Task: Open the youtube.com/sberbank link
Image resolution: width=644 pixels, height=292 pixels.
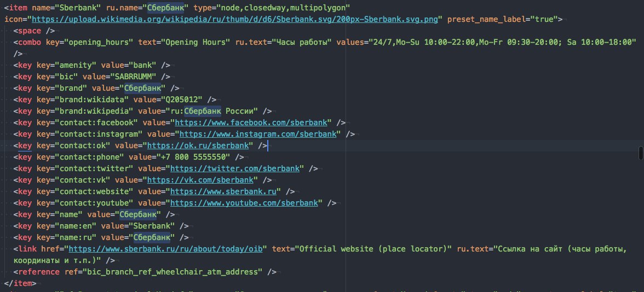Action: (x=244, y=203)
